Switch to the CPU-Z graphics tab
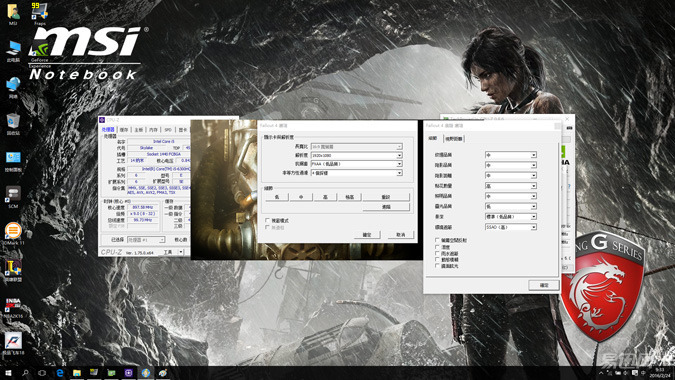This screenshot has height=380, width=675. 183,130
